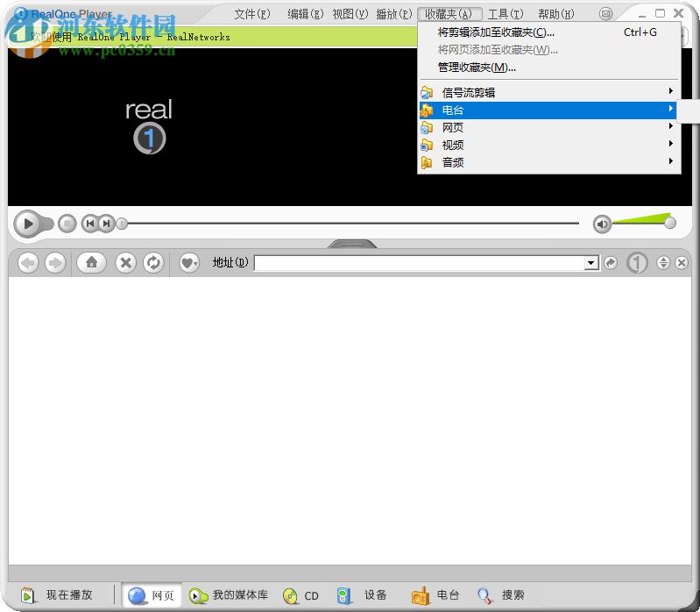Screen dimensions: 700x612
Task: Go back with browser back arrow
Action: (x=28, y=263)
